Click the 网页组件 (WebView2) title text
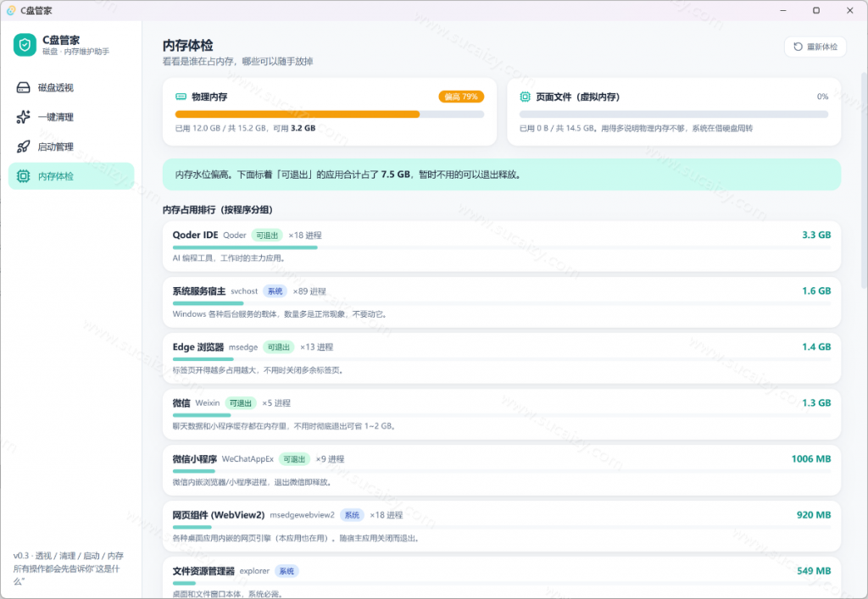 (219, 515)
